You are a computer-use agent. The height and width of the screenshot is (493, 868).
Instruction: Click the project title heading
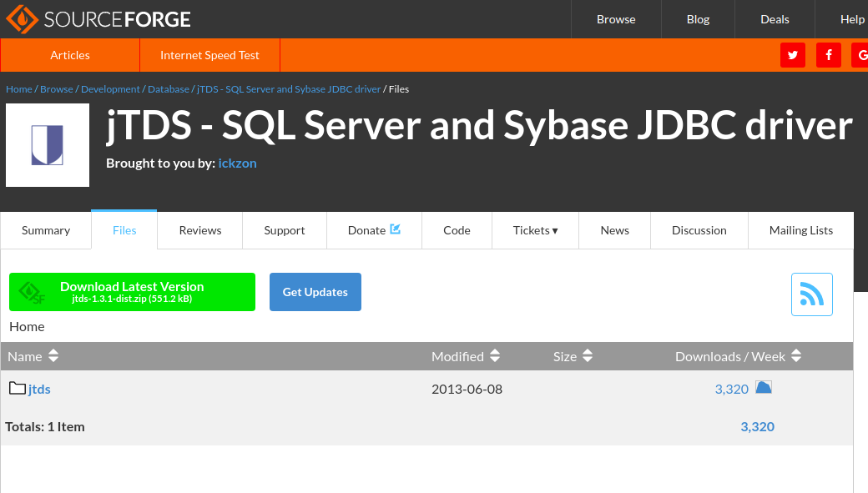479,126
